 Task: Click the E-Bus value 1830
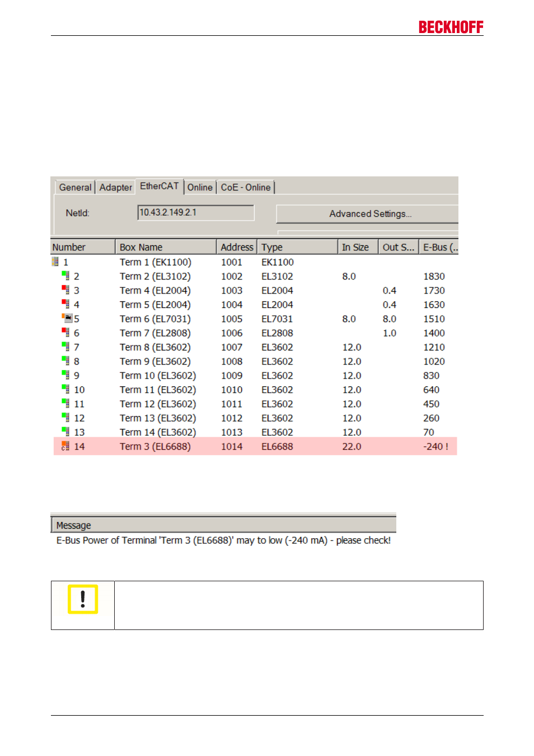[434, 276]
